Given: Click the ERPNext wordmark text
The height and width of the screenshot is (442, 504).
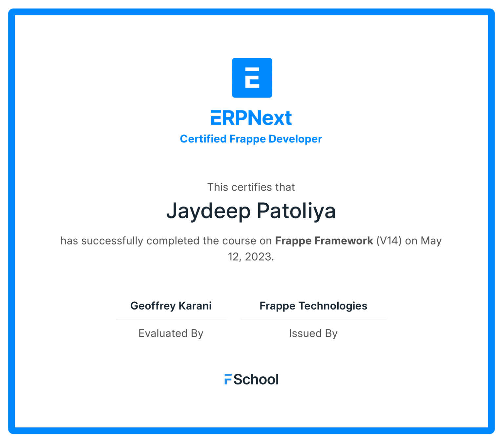Looking at the screenshot, I should coord(251,118).
